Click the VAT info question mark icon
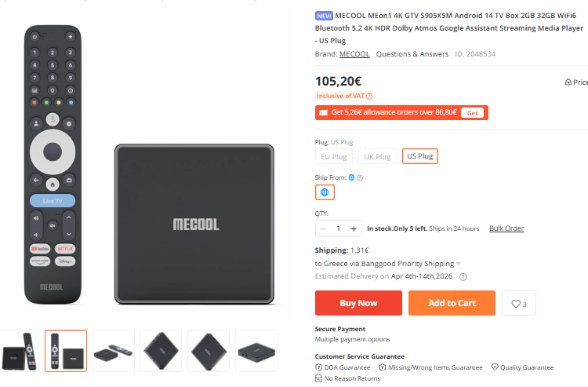The height and width of the screenshot is (387, 588). (369, 96)
